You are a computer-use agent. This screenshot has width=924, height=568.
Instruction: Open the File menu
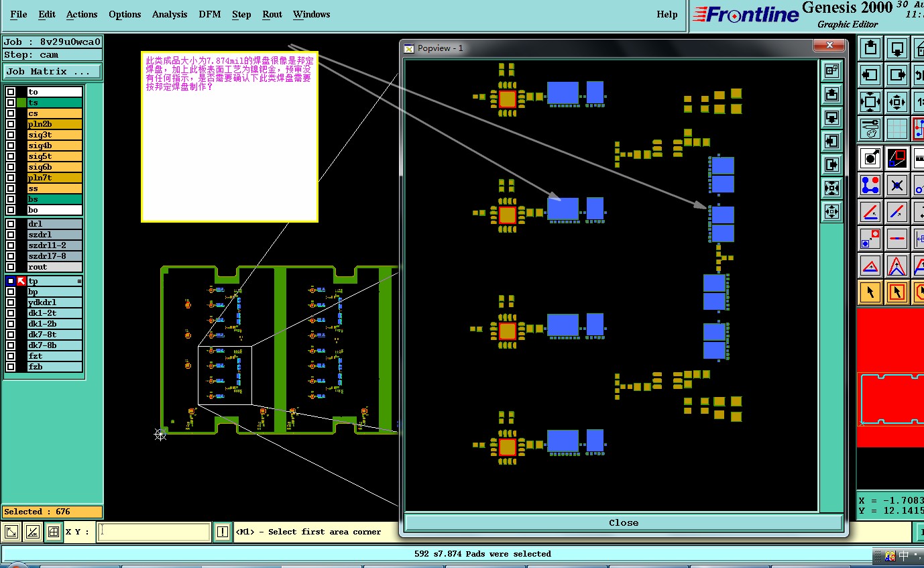(x=19, y=14)
